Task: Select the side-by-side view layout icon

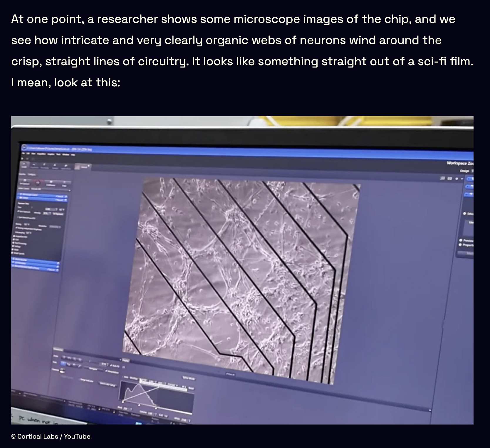Action: click(450, 178)
